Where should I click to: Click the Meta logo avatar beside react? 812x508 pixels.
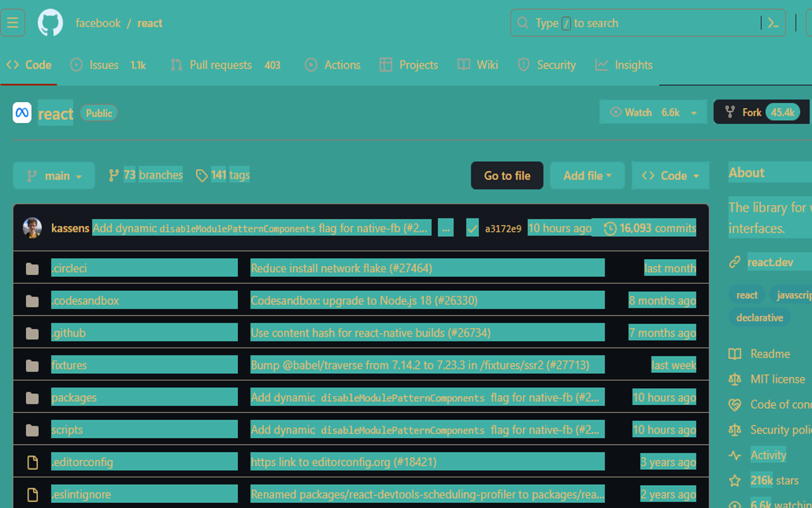tap(22, 113)
